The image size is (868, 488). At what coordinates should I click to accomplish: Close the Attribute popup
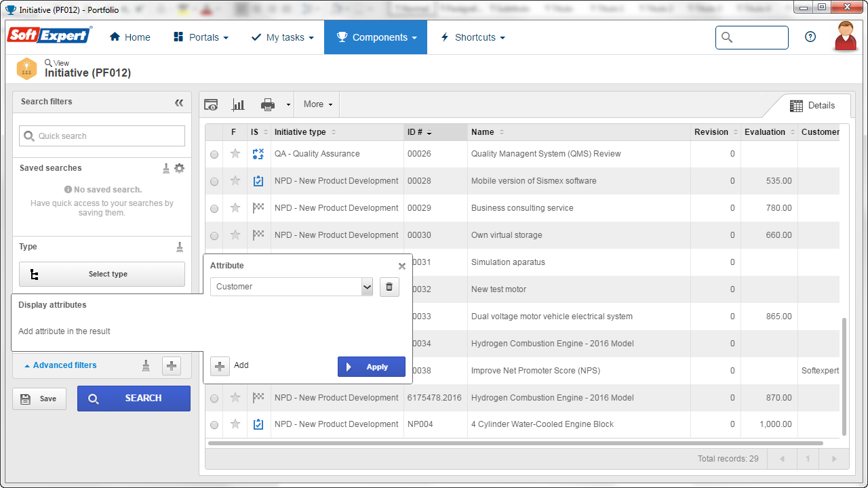click(402, 266)
